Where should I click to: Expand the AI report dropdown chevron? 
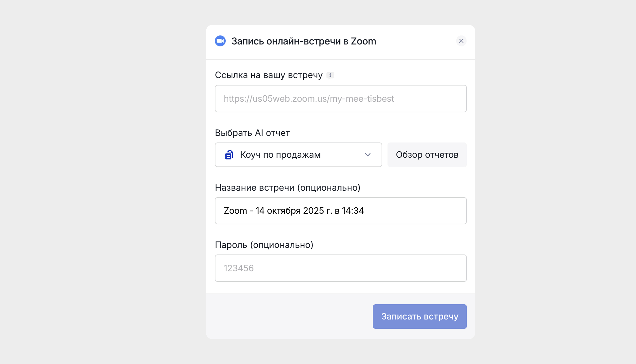[368, 155]
